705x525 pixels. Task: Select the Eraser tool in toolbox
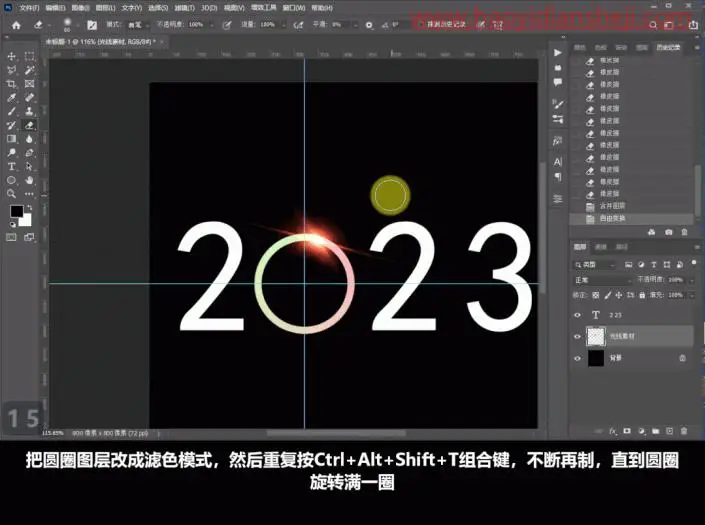point(29,125)
